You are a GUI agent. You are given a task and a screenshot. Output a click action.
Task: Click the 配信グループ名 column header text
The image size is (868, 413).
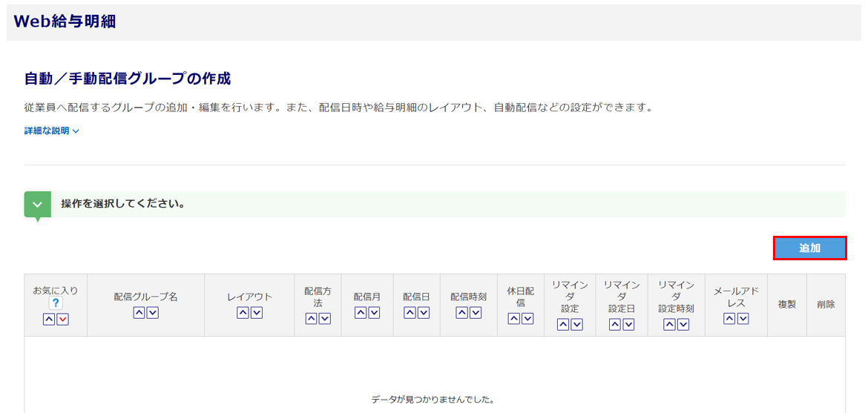click(145, 297)
